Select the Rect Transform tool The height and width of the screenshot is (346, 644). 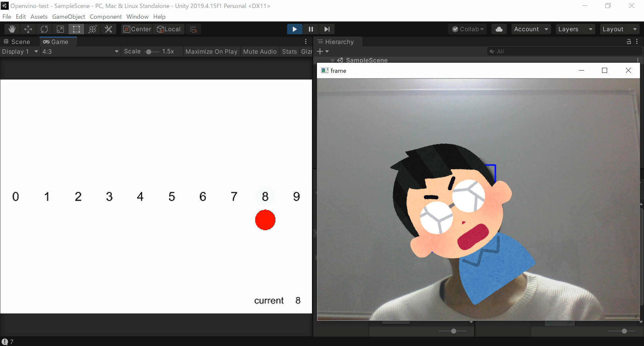click(76, 29)
